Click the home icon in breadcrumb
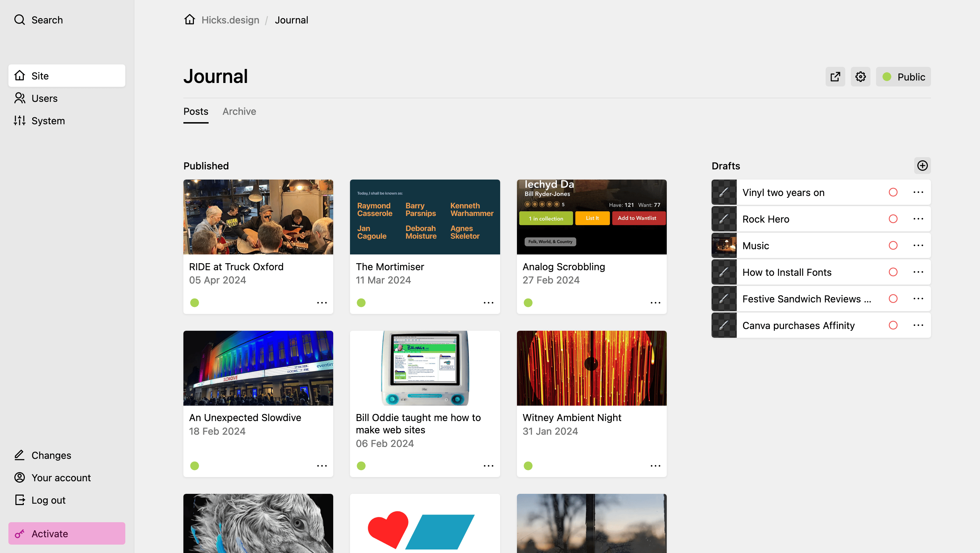 (x=189, y=19)
